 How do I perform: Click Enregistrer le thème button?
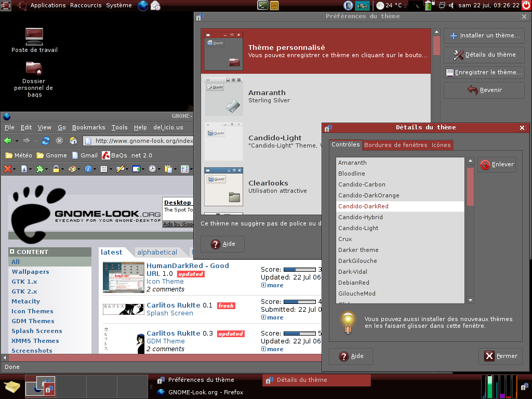click(x=484, y=72)
